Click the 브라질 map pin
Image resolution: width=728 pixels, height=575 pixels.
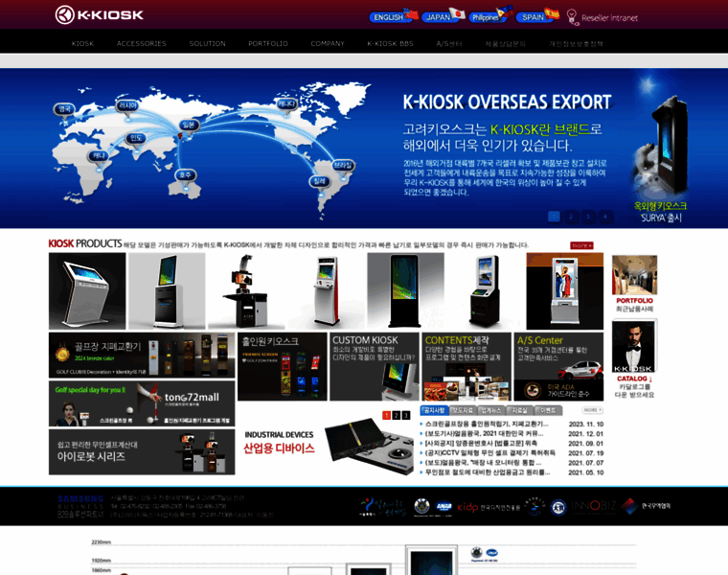(343, 167)
